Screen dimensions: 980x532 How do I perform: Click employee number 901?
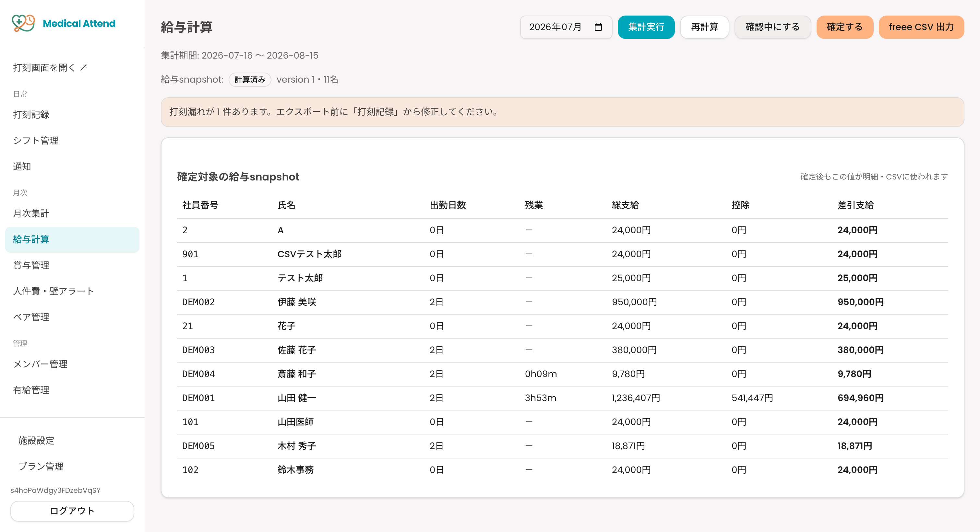pyautogui.click(x=190, y=254)
